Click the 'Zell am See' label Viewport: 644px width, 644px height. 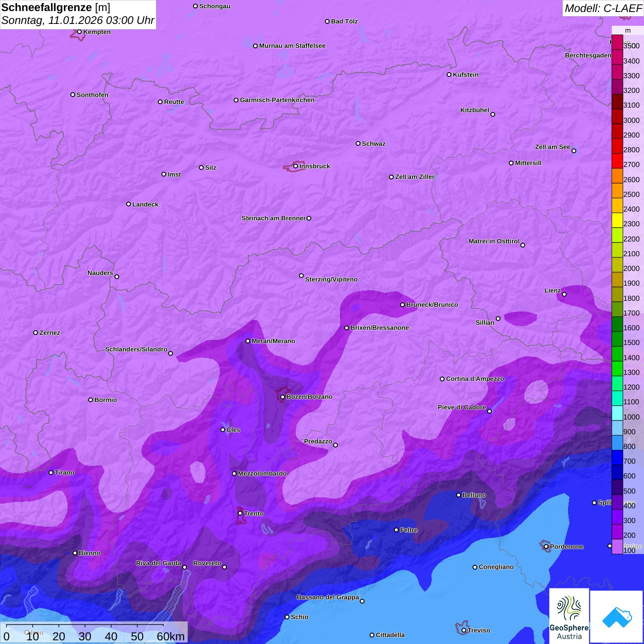[x=552, y=147]
